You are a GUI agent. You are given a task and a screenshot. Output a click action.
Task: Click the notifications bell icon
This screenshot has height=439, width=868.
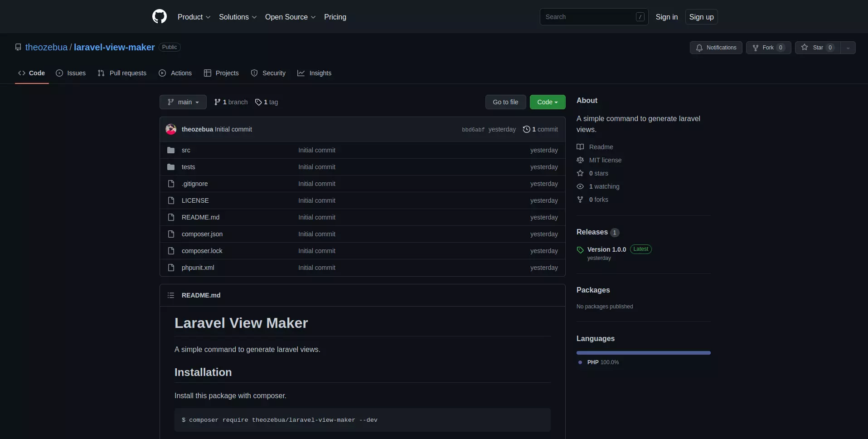click(699, 48)
